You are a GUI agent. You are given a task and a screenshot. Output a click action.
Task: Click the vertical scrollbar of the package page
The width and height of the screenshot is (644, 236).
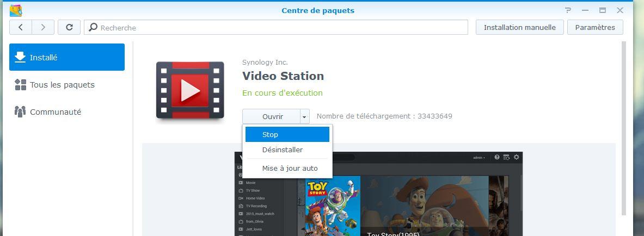[624, 128]
